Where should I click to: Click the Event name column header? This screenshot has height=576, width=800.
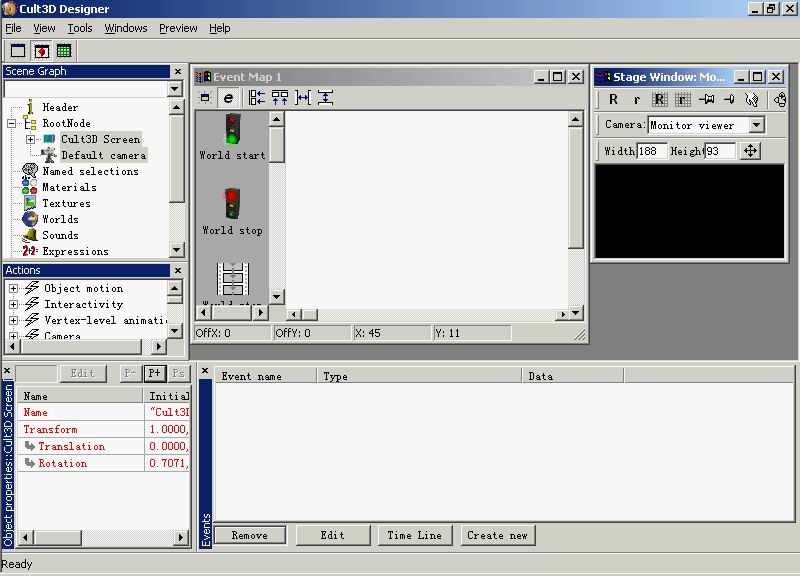pyautogui.click(x=266, y=376)
